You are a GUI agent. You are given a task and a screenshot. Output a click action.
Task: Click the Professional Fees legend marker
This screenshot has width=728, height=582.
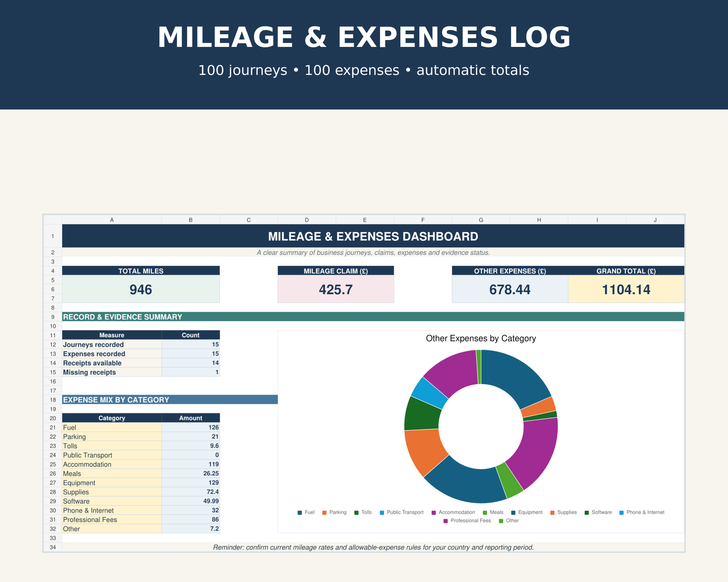[445, 521]
